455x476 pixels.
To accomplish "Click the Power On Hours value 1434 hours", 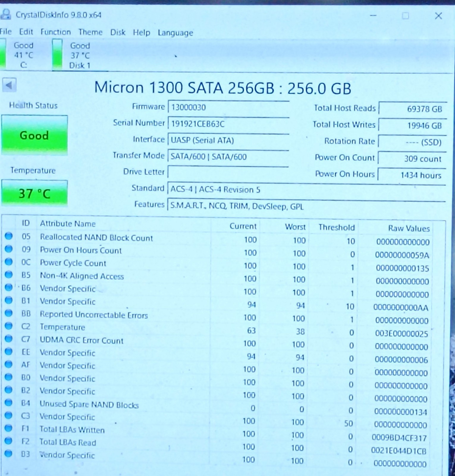I will (412, 175).
